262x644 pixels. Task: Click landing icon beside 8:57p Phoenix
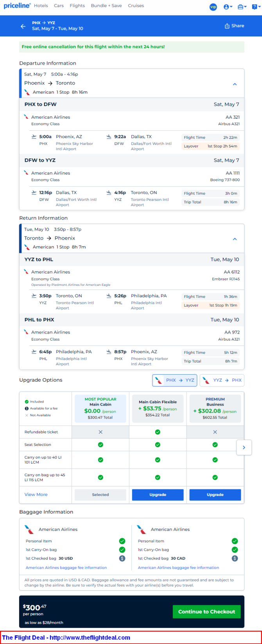[109, 352]
